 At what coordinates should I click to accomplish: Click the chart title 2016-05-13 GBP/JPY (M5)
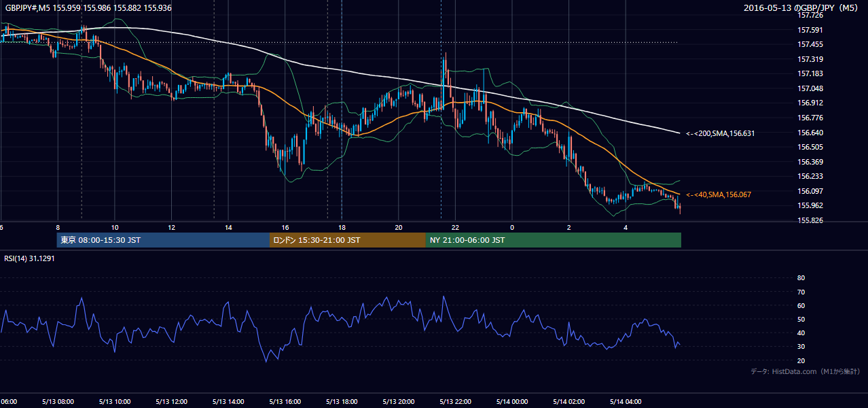pos(801,8)
